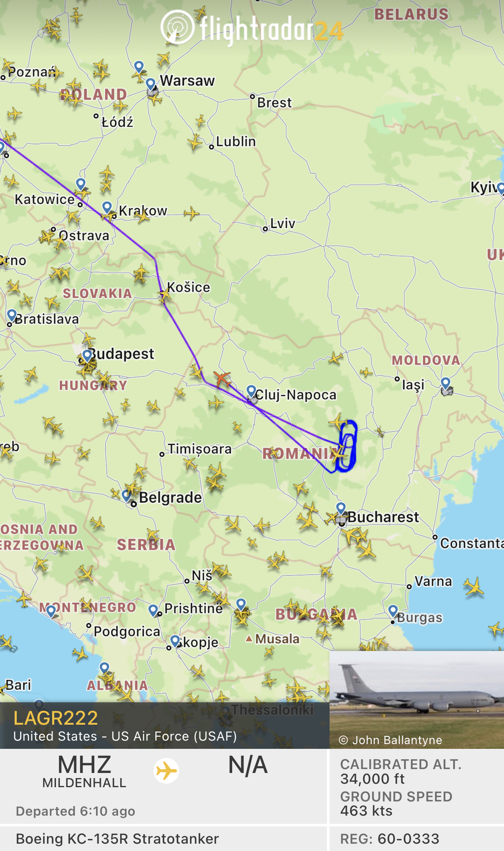The height and width of the screenshot is (851, 504).
Task: Tap the airport pin at Budapest
Action: tap(87, 355)
